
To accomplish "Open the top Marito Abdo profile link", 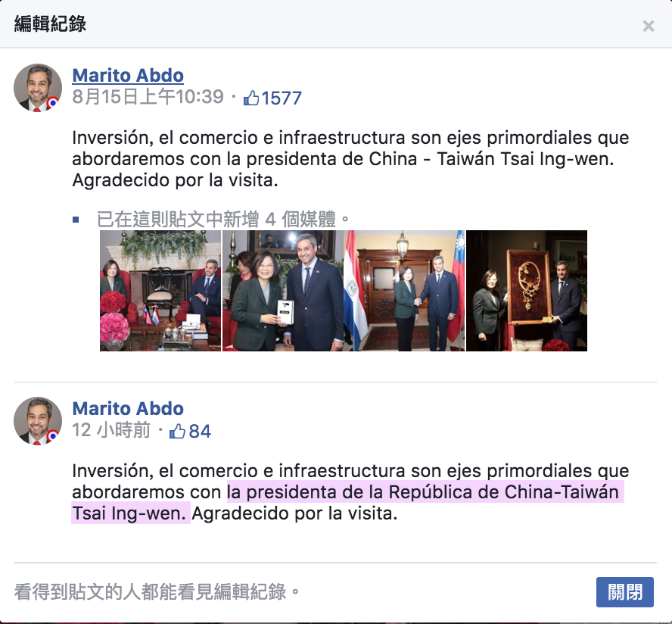I will pos(128,76).
